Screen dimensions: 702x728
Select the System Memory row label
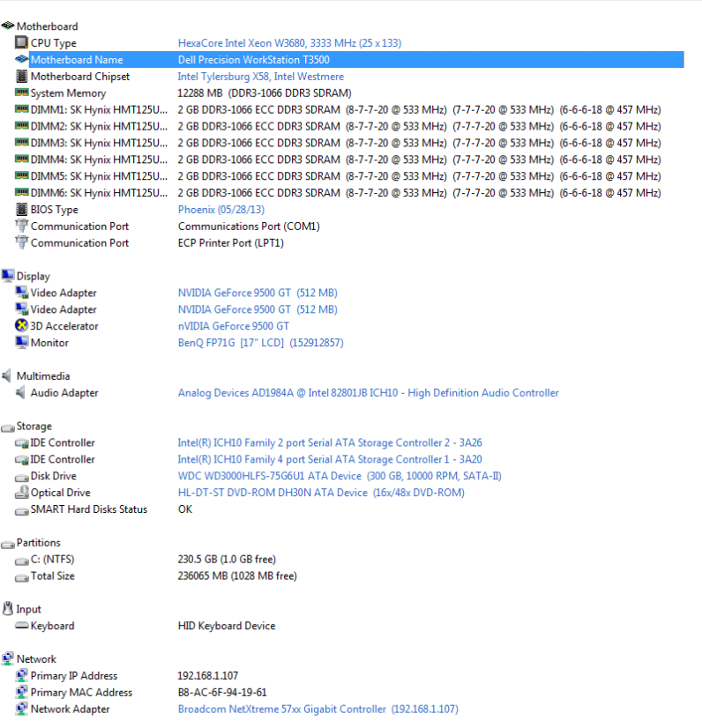(x=68, y=93)
